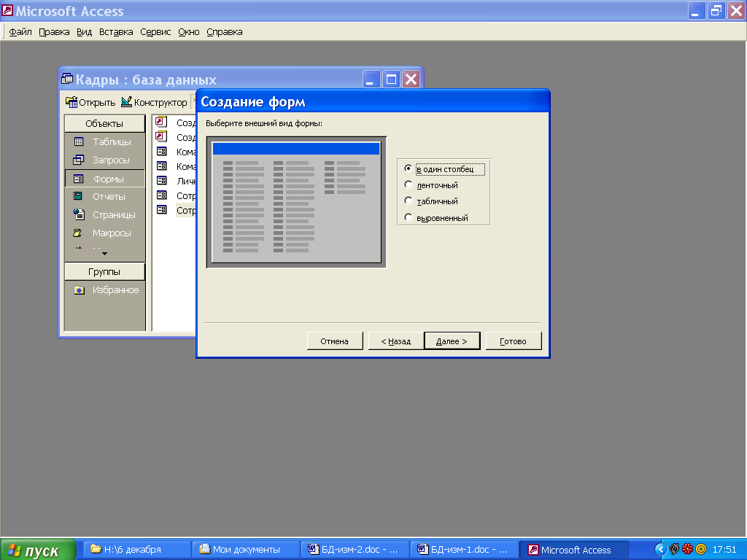This screenshot has height=560, width=747.
Task: Expand hidden tray icons arrow
Action: pos(660,550)
